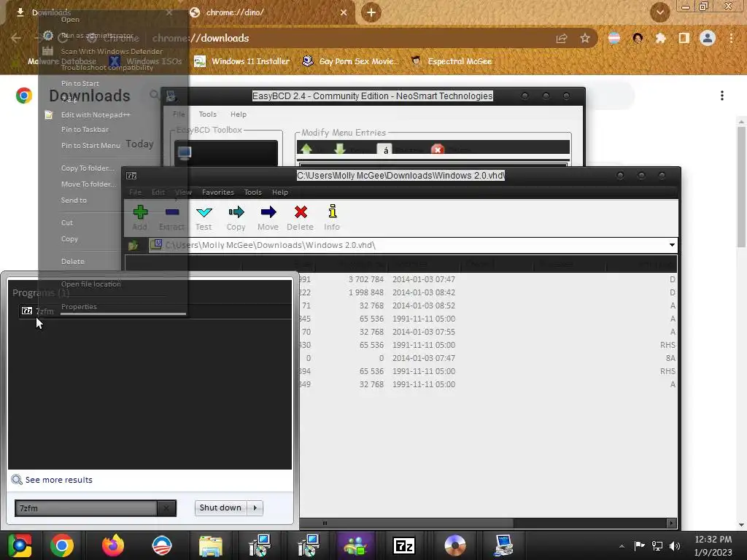Switch to the chrome://dino/ tab
This screenshot has width=747, height=560.
pyautogui.click(x=268, y=12)
